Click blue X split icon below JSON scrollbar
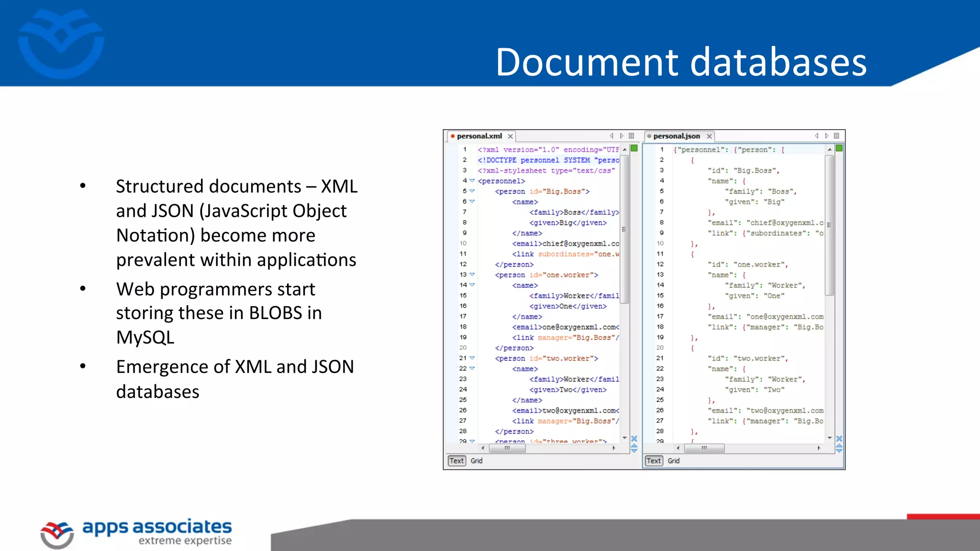The image size is (980, 551). pos(839,439)
